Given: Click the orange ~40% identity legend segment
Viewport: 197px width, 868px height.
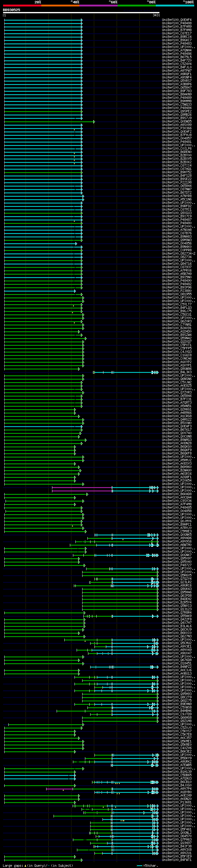Looking at the screenshot, I should tap(60, 6).
